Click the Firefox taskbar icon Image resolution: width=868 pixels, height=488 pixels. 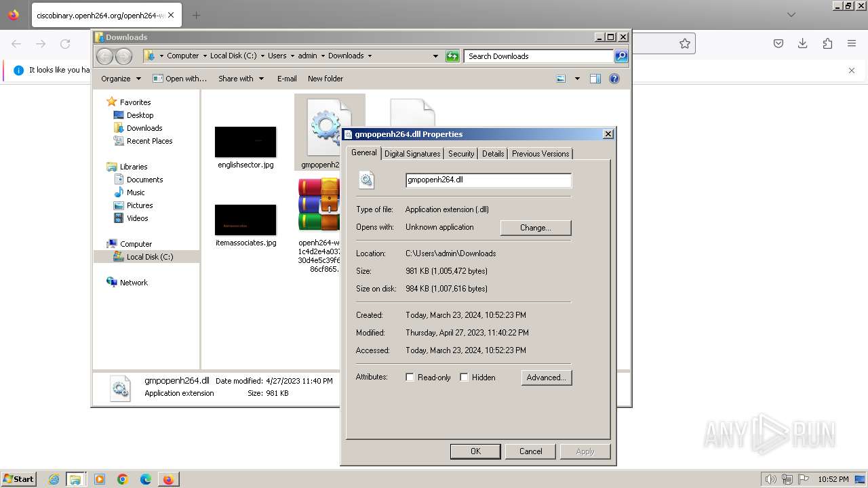168,479
